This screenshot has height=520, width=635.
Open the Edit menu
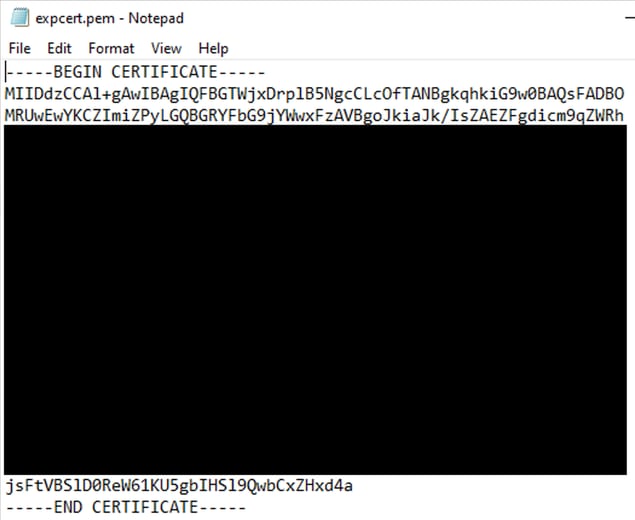coord(59,48)
